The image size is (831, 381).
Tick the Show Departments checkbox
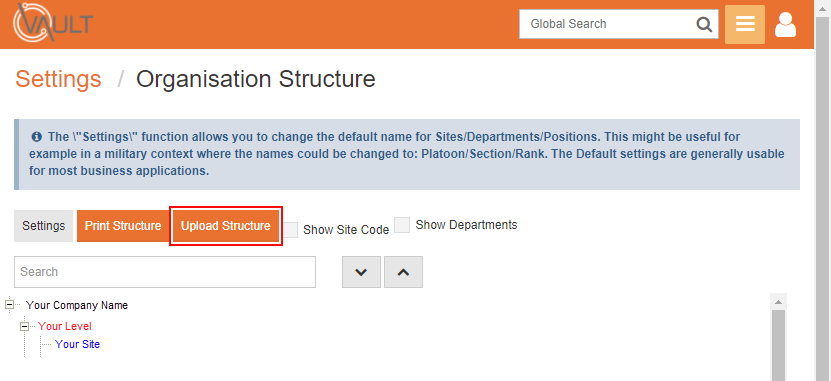pos(402,225)
